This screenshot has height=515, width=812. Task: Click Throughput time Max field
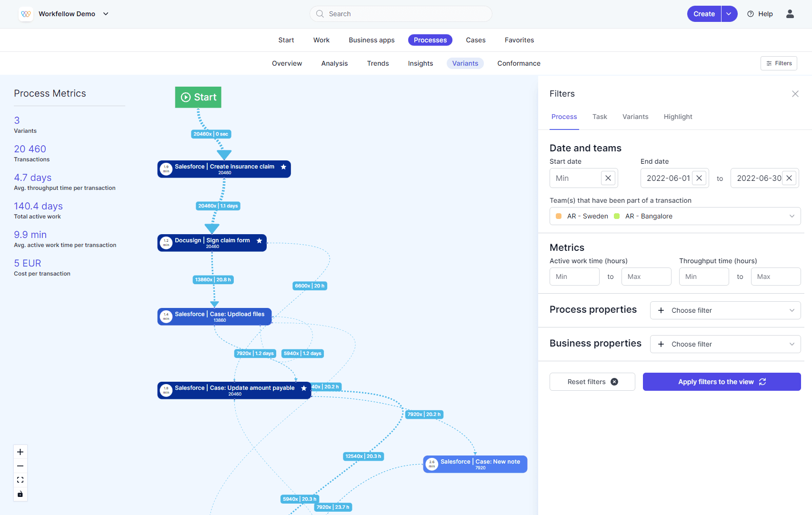pyautogui.click(x=776, y=277)
